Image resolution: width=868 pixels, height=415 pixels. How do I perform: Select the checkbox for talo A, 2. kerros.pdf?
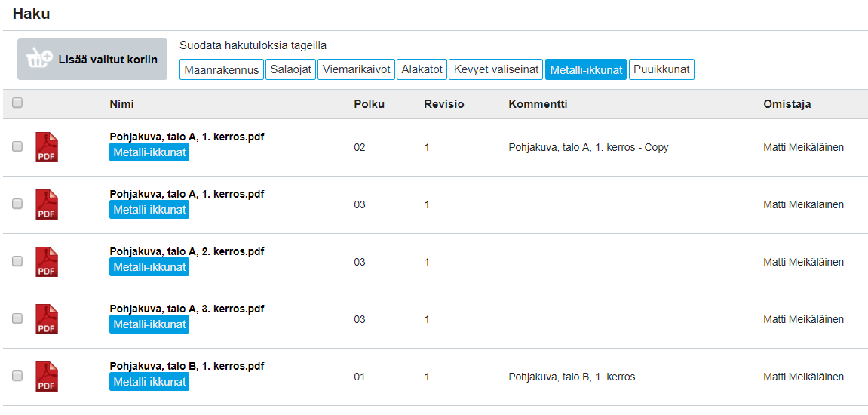(x=17, y=261)
